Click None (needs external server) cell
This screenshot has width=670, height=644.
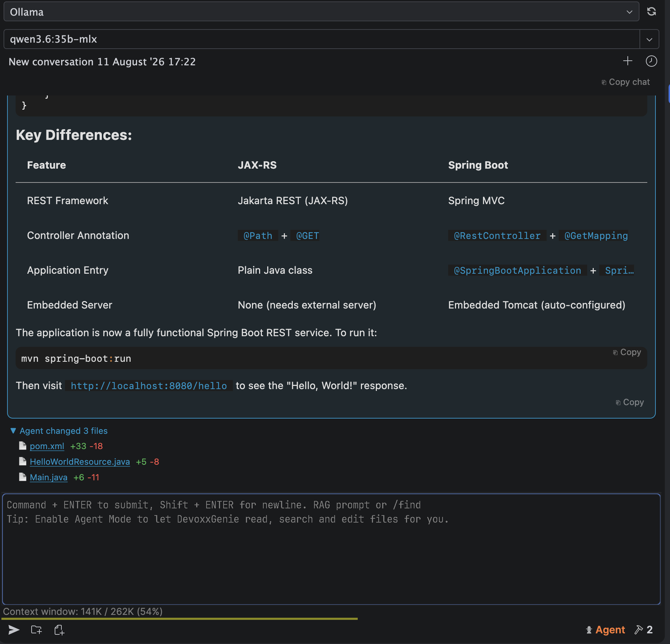pos(307,305)
